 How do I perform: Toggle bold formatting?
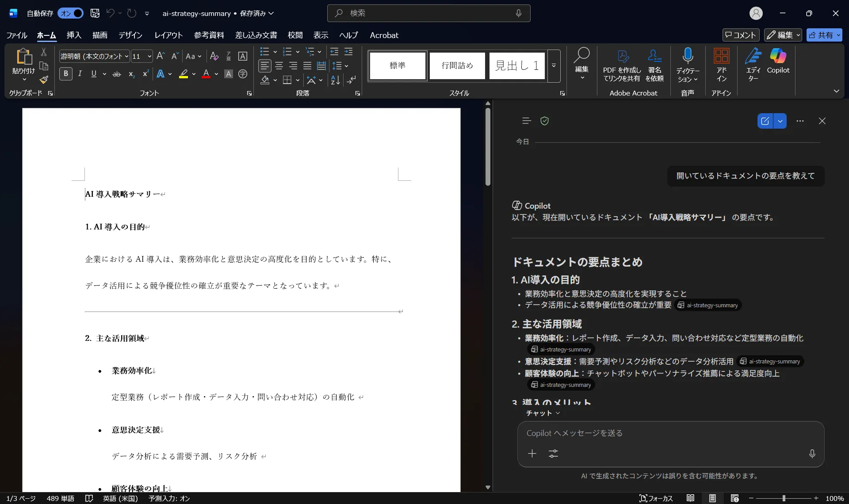coord(65,73)
